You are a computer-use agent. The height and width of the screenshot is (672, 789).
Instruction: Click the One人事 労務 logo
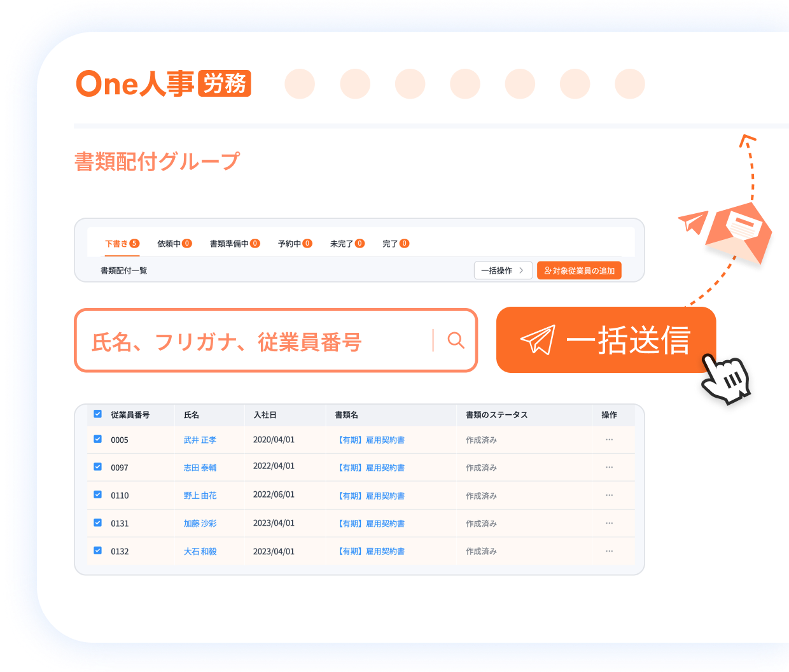coord(164,83)
